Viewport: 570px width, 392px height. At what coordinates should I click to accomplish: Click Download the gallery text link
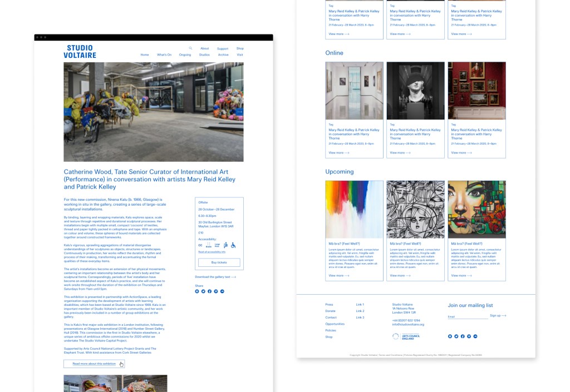click(215, 276)
